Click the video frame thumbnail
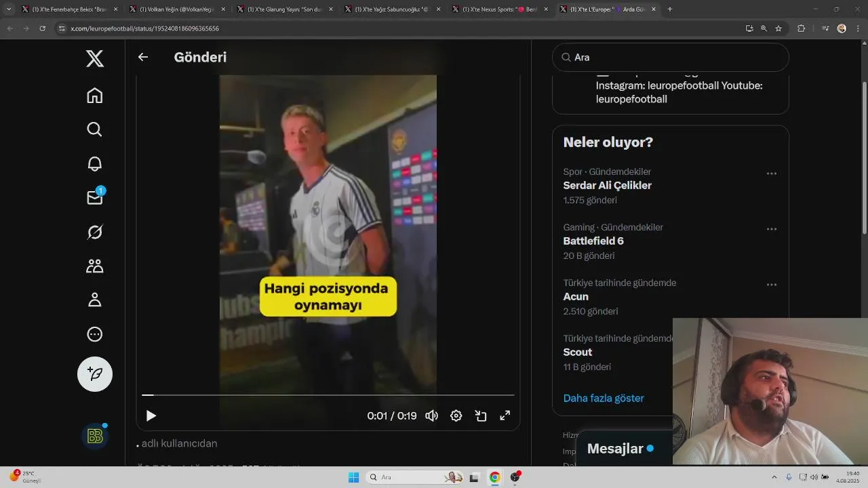 [x=328, y=234]
